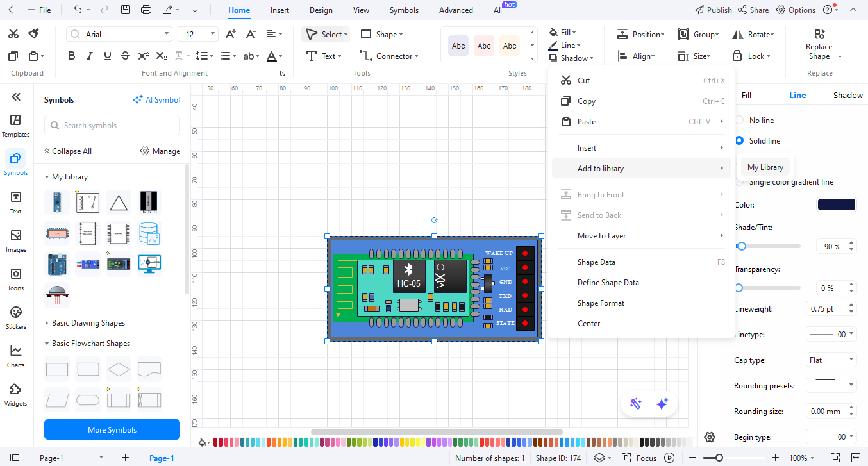Viewport: 868px width, 466px height.
Task: Toggle Italic formatting
Action: click(90, 56)
